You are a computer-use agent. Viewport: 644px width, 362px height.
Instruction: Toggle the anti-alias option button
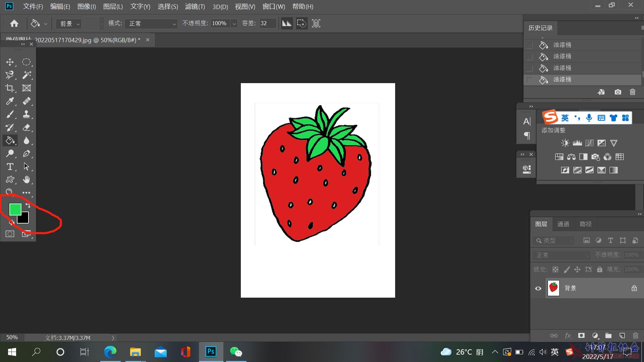coord(287,23)
